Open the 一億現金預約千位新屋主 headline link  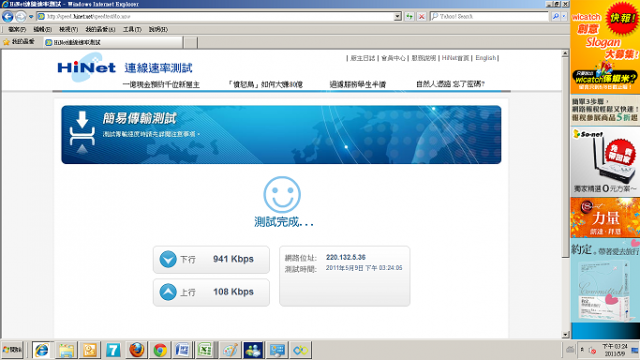[x=161, y=84]
